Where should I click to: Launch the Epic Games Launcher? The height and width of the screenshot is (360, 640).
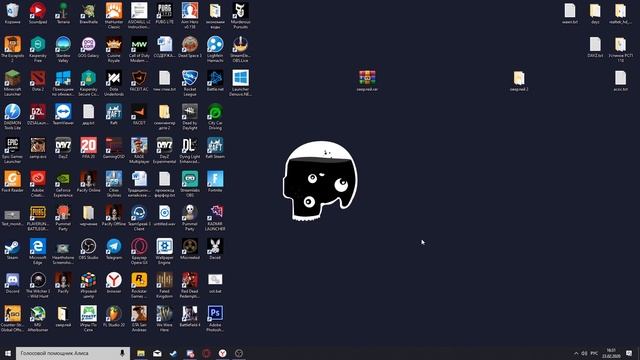click(12, 151)
